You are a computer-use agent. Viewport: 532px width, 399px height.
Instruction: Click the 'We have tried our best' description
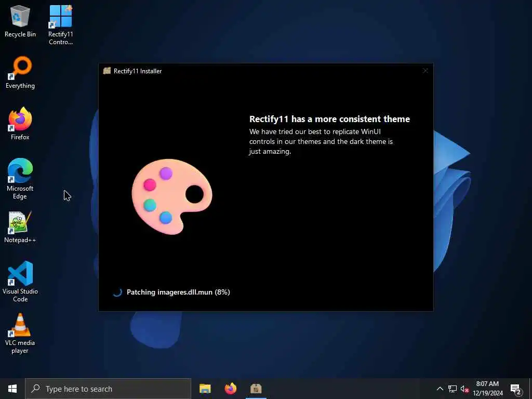click(x=321, y=141)
